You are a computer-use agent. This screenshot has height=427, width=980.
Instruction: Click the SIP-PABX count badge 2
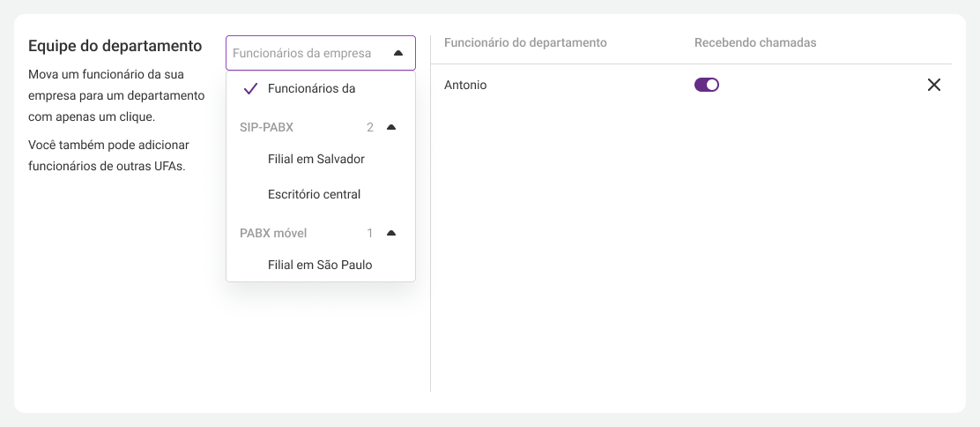(370, 128)
